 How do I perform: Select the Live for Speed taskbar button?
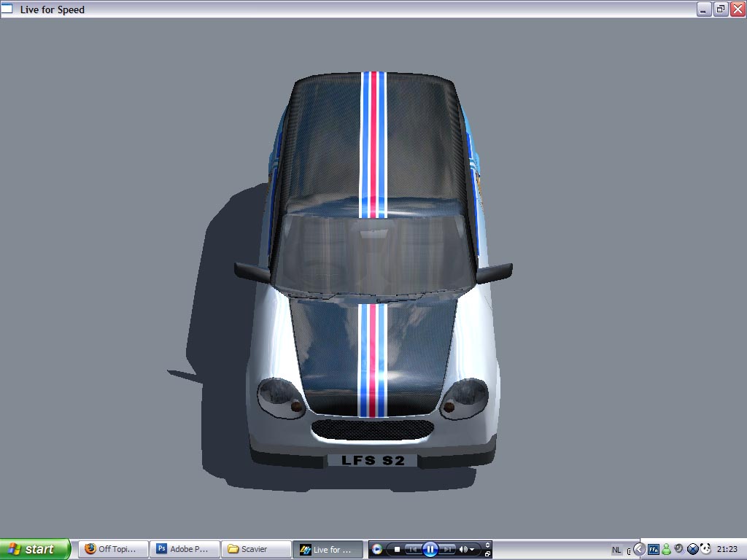point(328,549)
